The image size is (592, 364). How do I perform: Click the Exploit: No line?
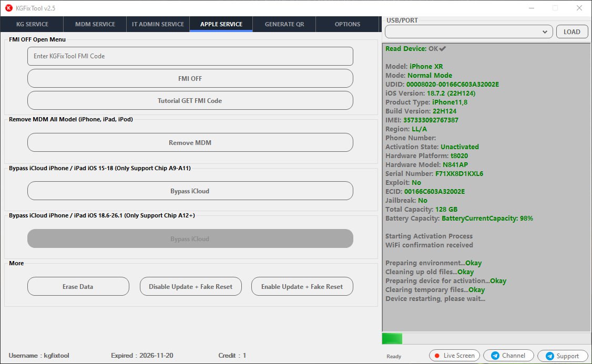pyautogui.click(x=403, y=183)
